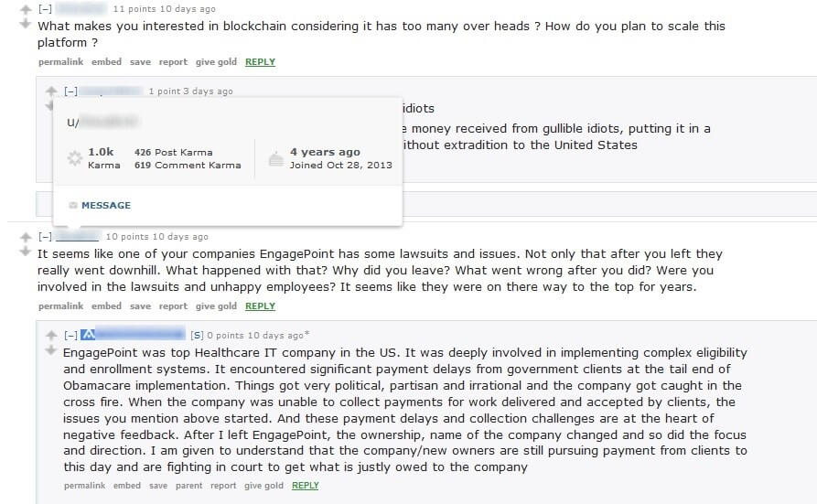Screen dimensions: 817x504
Task: Send a MESSAGE from the user hover card
Action: click(105, 206)
